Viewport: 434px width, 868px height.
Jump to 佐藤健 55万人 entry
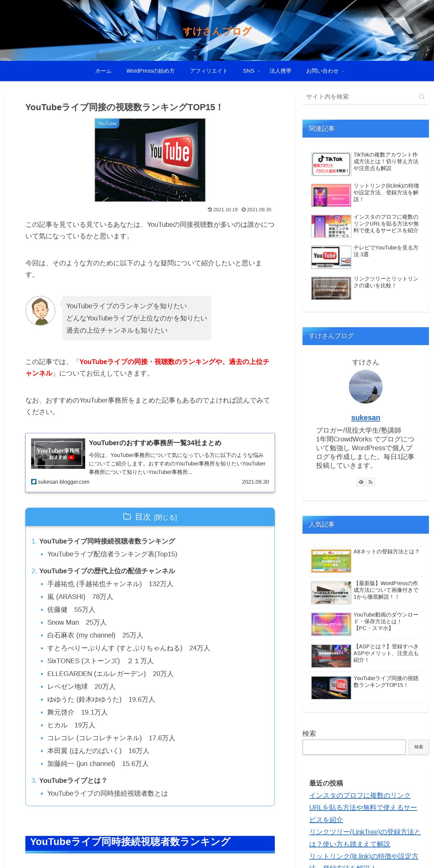(71, 609)
